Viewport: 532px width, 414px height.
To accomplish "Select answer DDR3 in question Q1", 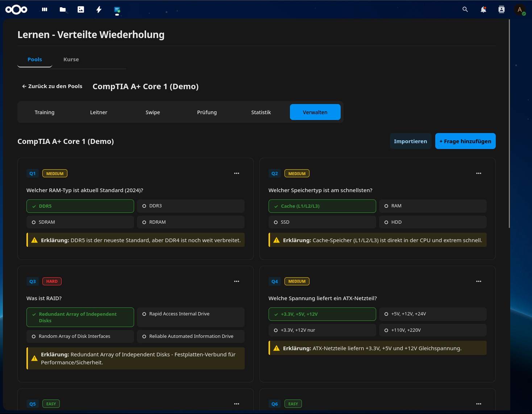I will pyautogui.click(x=191, y=206).
